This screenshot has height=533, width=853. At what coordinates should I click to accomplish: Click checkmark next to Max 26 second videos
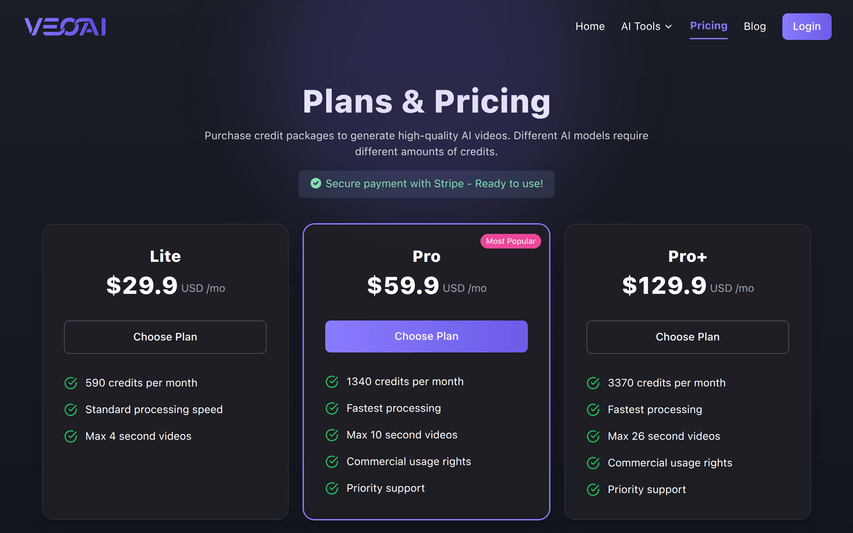point(593,436)
